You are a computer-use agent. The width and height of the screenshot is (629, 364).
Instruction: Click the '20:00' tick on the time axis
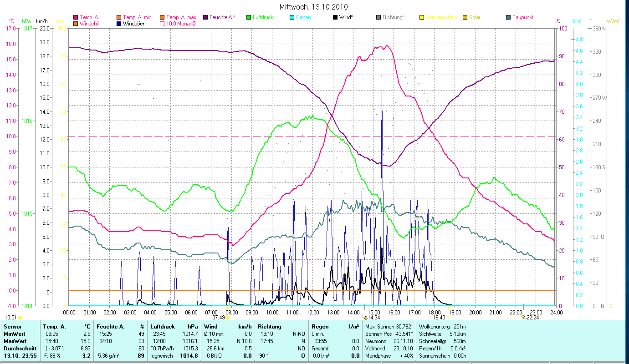click(x=475, y=312)
